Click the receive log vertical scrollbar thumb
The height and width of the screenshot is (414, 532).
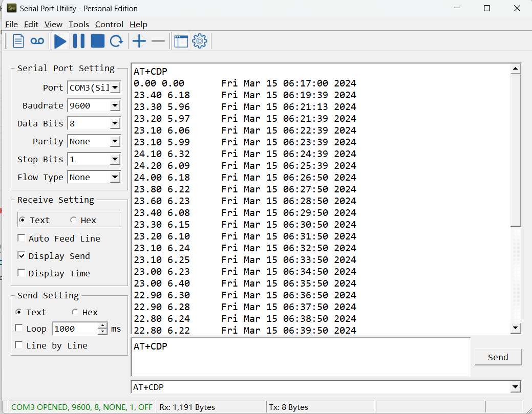pos(516,150)
